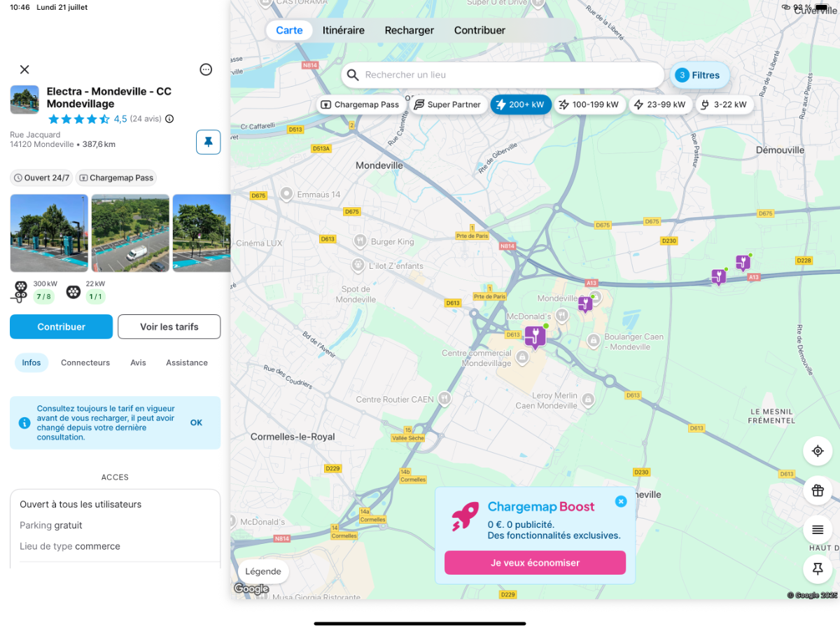This screenshot has height=630, width=840.
Task: Go to the Itinéraire tab
Action: point(344,30)
